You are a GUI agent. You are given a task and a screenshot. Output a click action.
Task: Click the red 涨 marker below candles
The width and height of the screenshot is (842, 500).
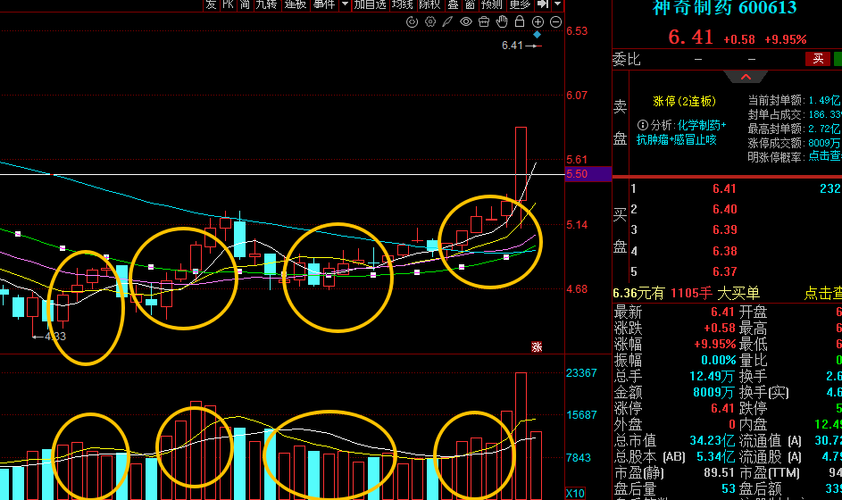(536, 347)
